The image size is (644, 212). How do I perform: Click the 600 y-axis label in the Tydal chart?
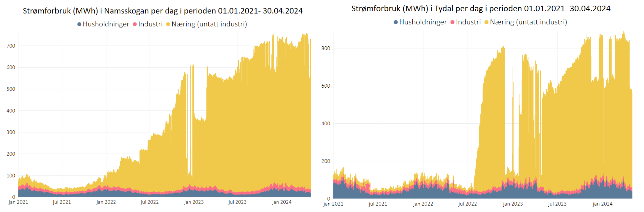point(326,86)
